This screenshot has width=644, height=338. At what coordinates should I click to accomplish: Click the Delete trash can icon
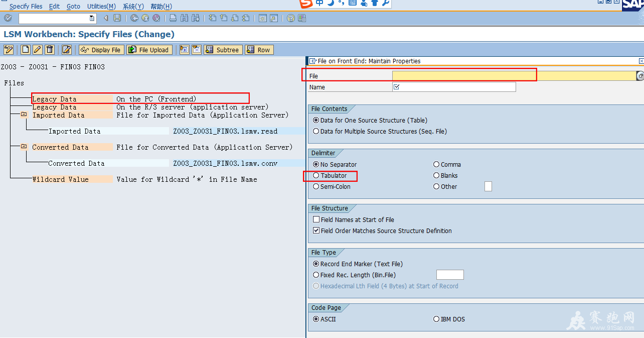[50, 50]
